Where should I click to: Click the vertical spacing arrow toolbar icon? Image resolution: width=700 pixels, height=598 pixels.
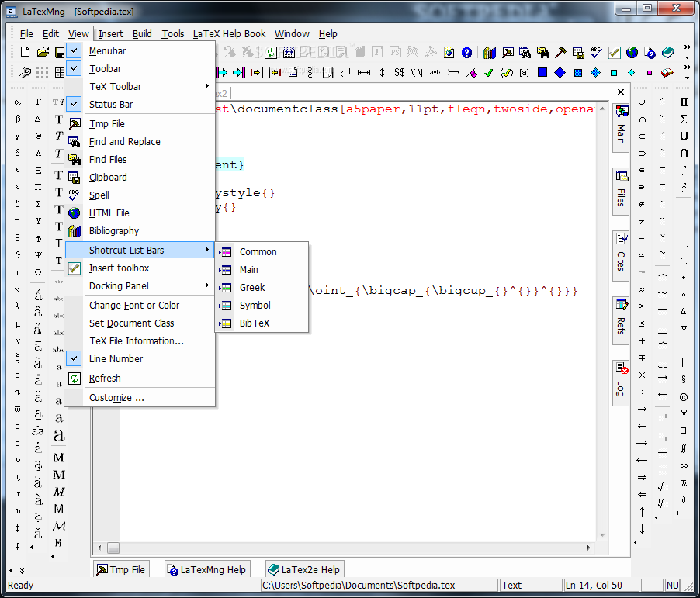(x=382, y=72)
